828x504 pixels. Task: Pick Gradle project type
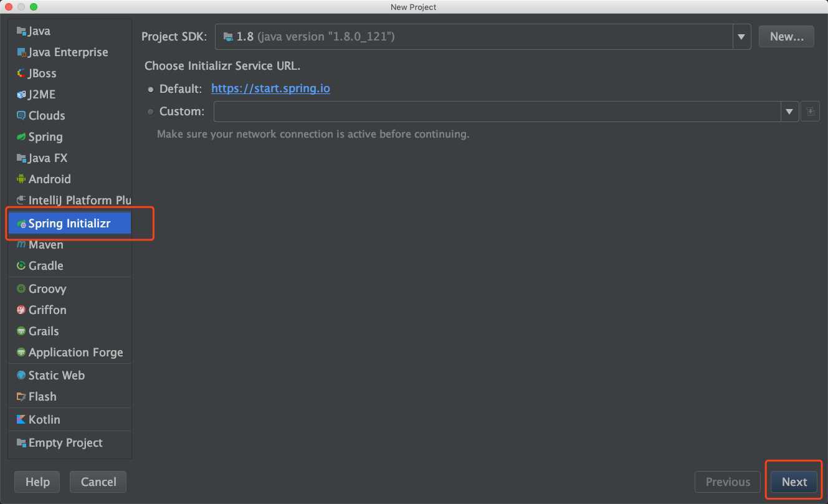click(x=69, y=266)
